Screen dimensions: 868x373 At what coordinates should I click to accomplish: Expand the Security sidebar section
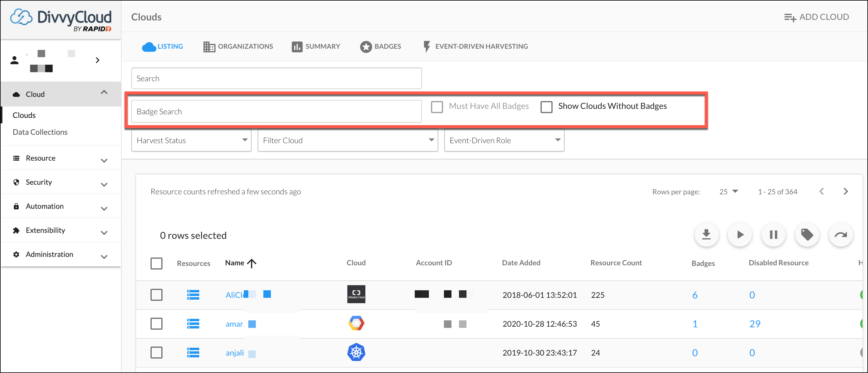pos(104,184)
